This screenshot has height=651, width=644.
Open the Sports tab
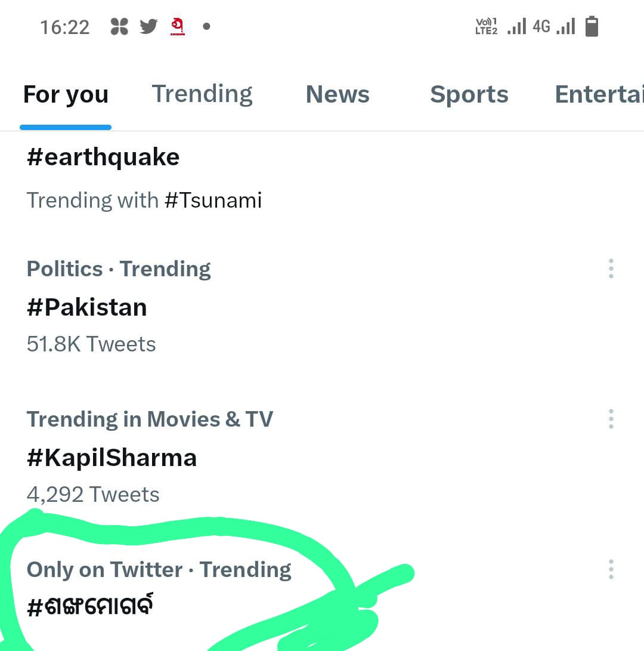pos(469,94)
